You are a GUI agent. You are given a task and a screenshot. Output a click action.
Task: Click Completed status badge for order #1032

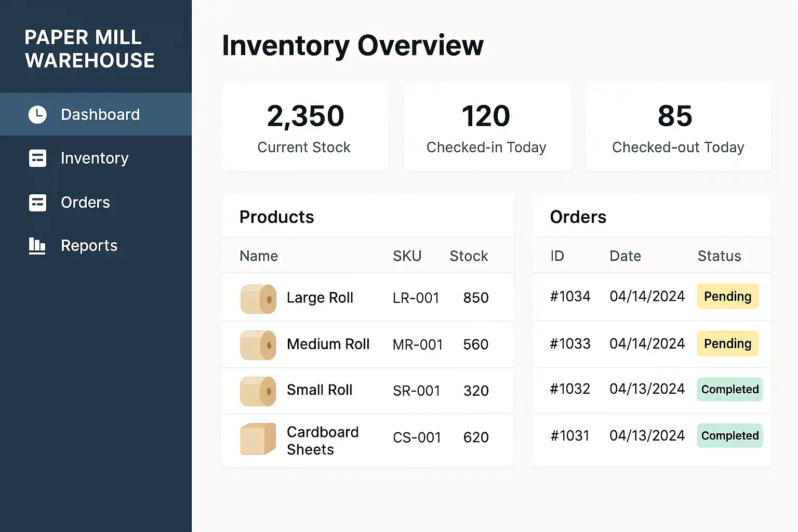[729, 390]
